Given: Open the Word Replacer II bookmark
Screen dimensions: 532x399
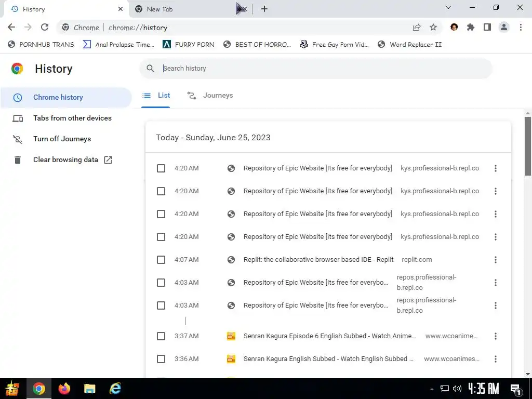Looking at the screenshot, I should 410,45.
